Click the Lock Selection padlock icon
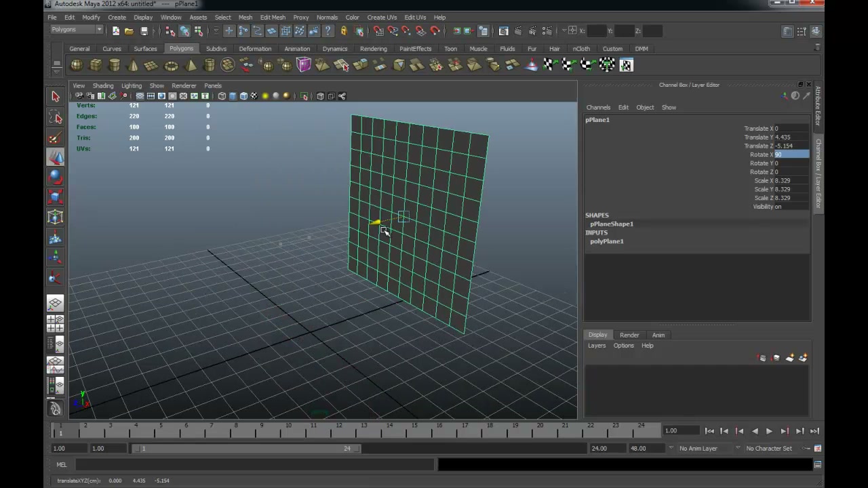 pyautogui.click(x=343, y=30)
